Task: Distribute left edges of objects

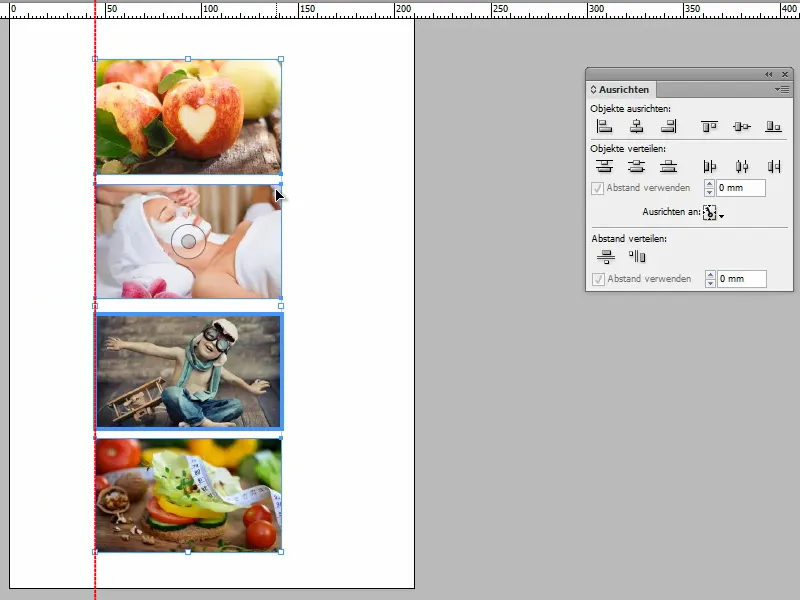Action: 709,166
